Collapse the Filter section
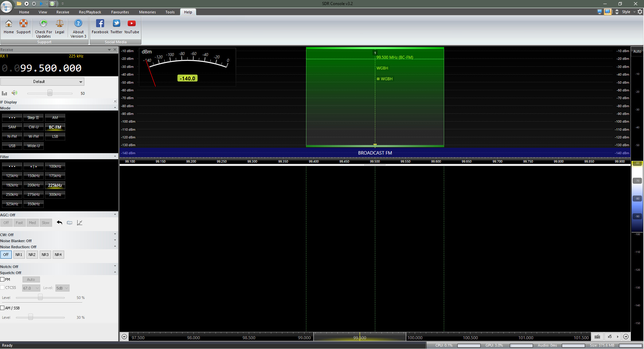Image resolution: width=644 pixels, height=349 pixels. [115, 157]
